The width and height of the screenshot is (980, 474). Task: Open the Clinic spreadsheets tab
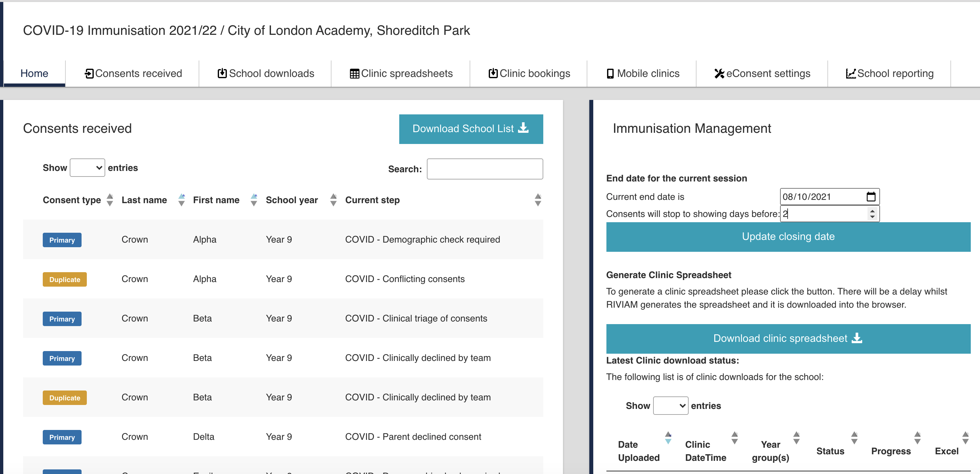pos(401,73)
